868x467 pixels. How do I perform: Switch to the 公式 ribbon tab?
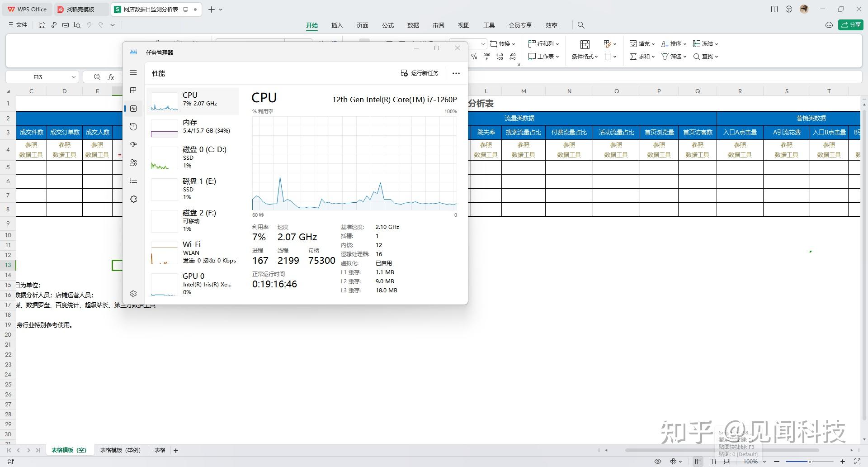(387, 25)
